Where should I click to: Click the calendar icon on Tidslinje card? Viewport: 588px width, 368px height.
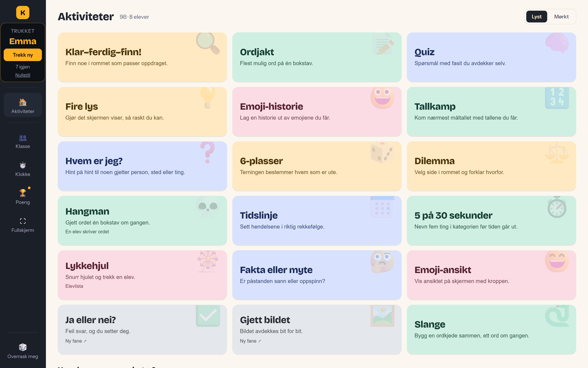(x=383, y=207)
